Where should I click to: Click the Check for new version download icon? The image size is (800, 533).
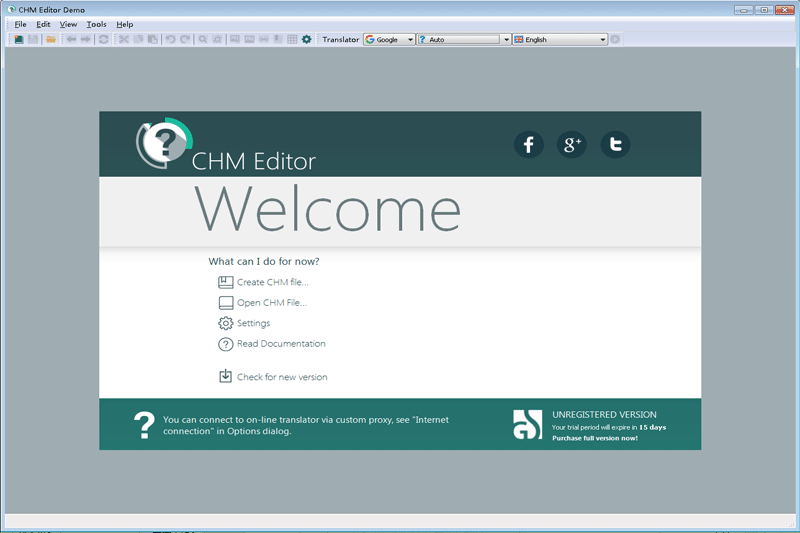[226, 376]
